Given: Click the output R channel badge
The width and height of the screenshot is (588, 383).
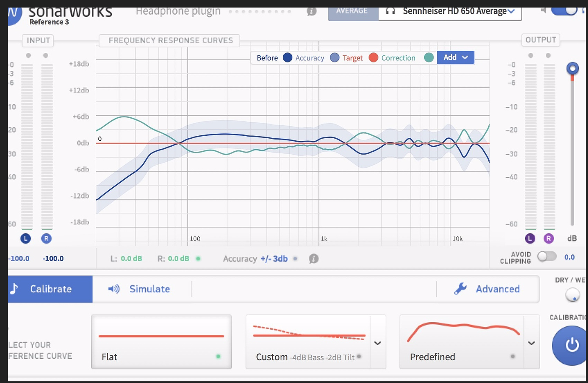Looking at the screenshot, I should pyautogui.click(x=549, y=238).
